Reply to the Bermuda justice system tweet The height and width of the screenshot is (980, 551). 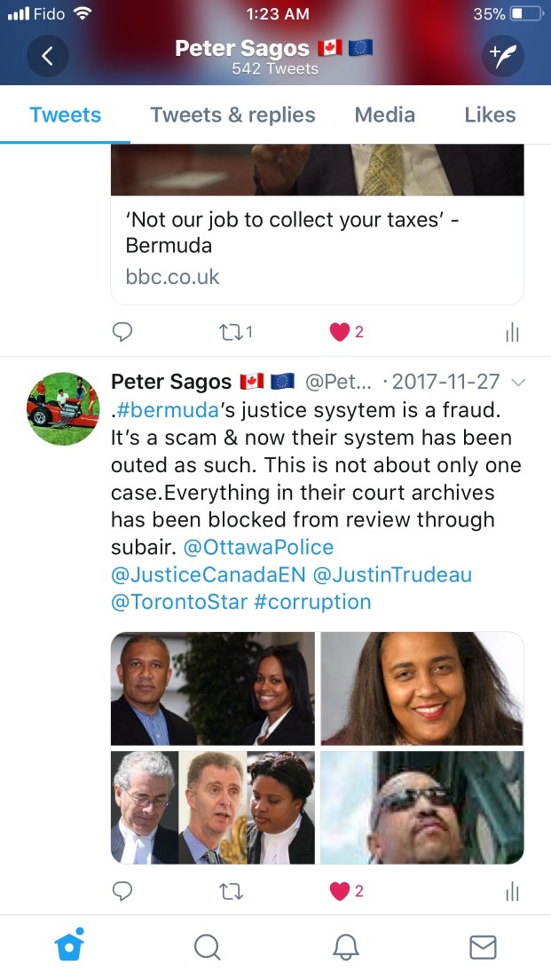[122, 890]
